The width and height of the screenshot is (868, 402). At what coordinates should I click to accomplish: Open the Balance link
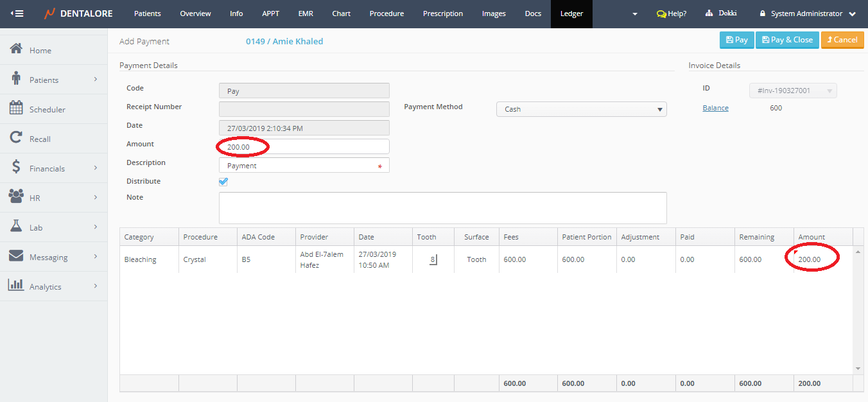coord(715,108)
